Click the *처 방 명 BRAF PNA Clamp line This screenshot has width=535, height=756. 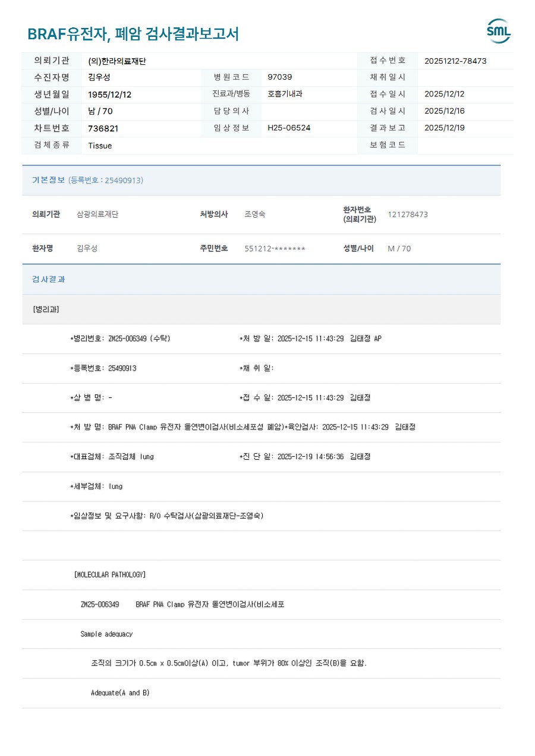[177, 427]
